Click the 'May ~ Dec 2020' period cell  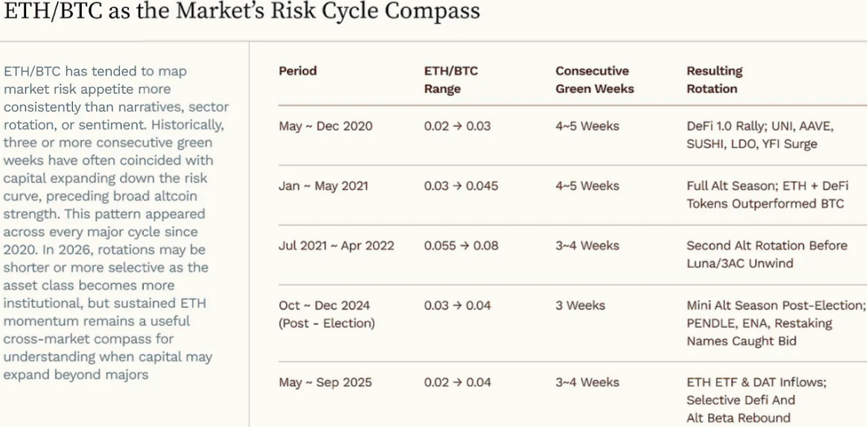click(325, 126)
